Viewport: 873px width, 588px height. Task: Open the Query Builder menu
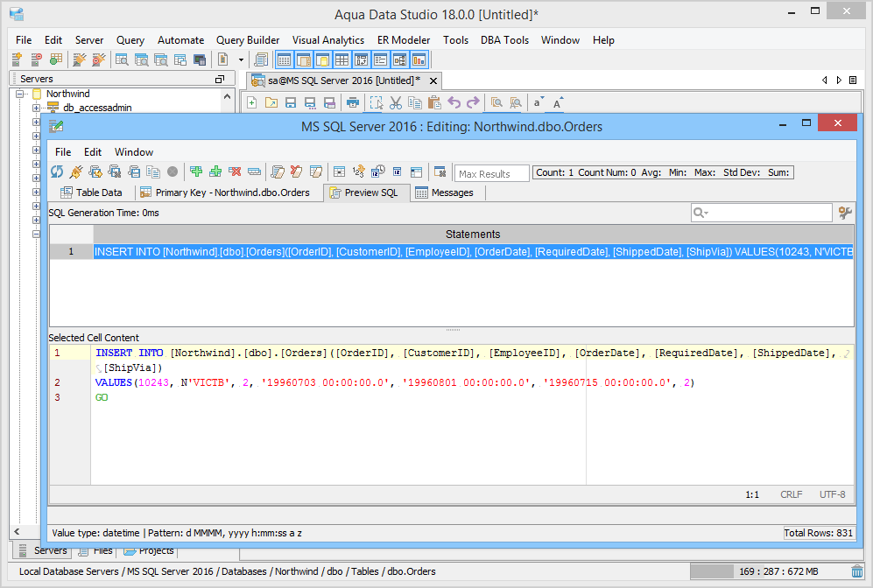point(248,40)
